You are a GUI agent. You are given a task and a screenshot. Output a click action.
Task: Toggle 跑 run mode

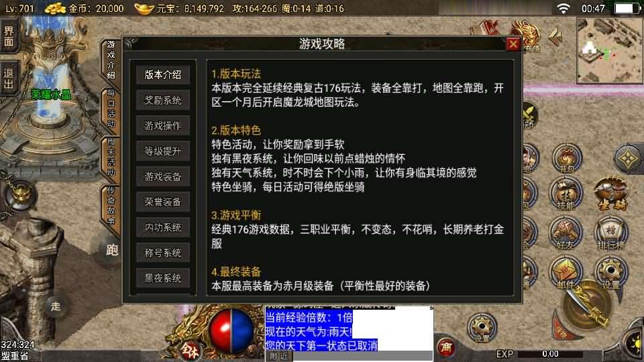pos(112,249)
